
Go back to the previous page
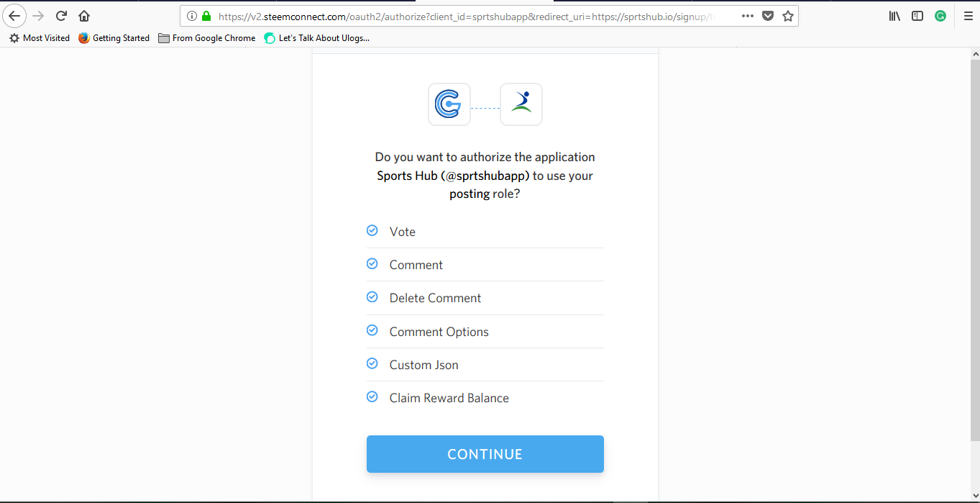[14, 16]
